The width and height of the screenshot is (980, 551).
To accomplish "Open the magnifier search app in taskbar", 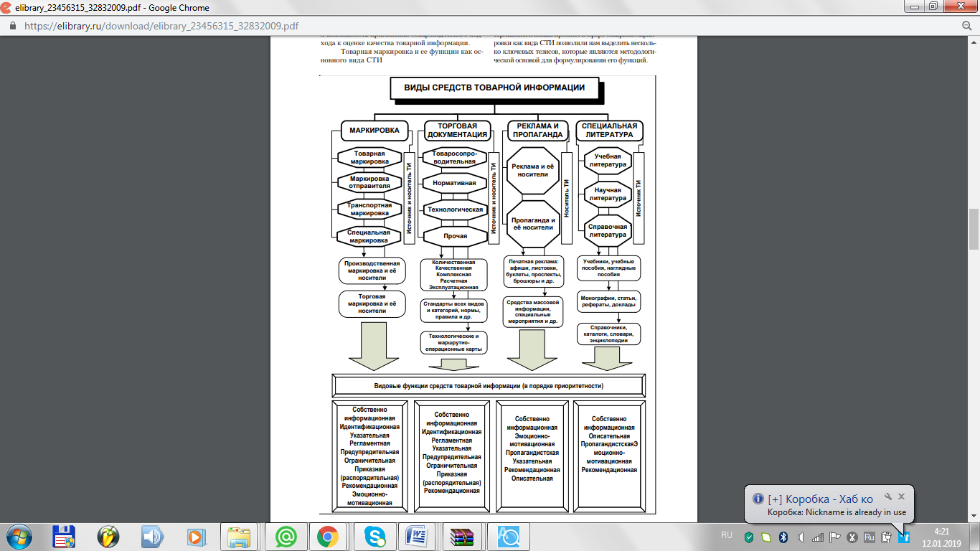I will tap(508, 537).
